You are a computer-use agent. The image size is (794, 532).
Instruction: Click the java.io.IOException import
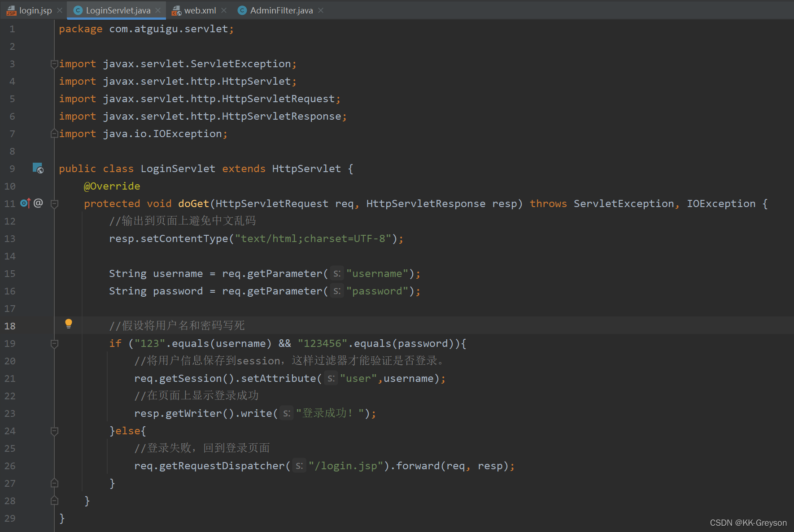click(x=162, y=134)
